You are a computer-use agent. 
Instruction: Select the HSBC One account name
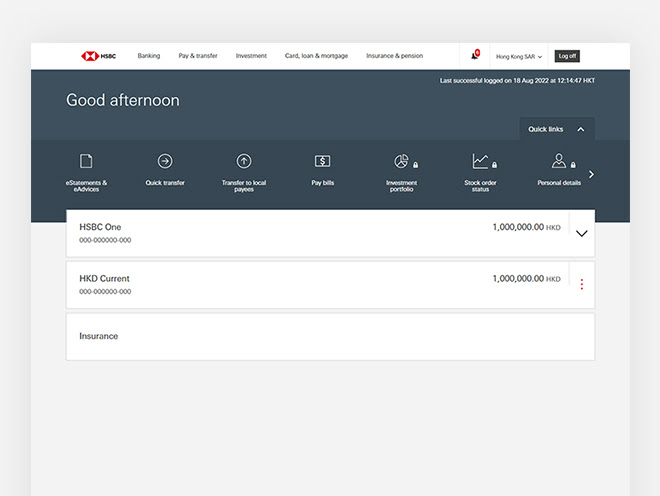(100, 227)
